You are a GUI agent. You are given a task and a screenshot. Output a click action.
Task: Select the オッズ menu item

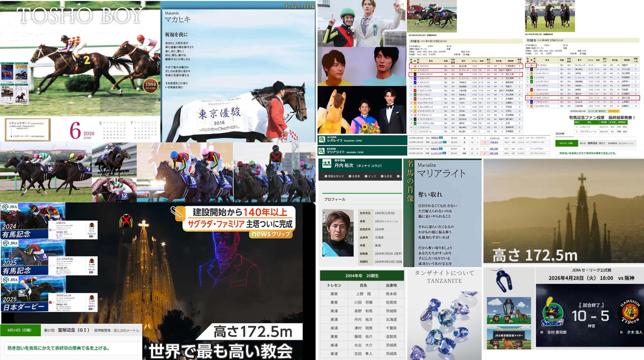click(370, 176)
